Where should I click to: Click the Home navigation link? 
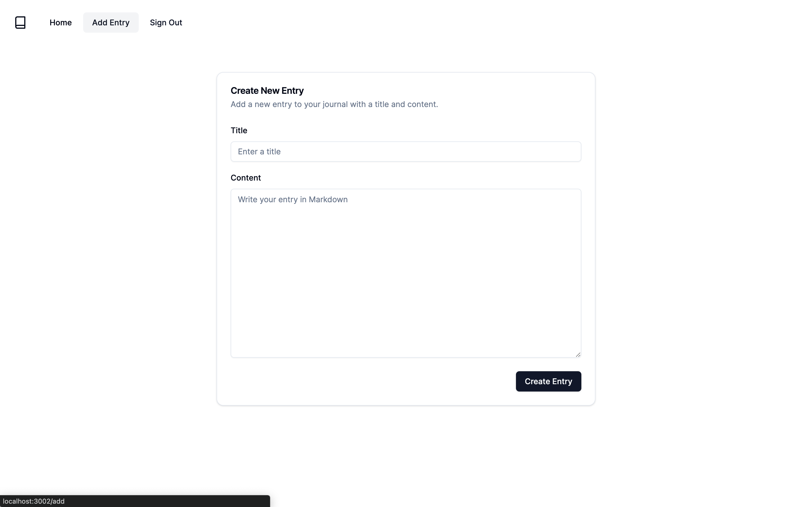click(61, 23)
